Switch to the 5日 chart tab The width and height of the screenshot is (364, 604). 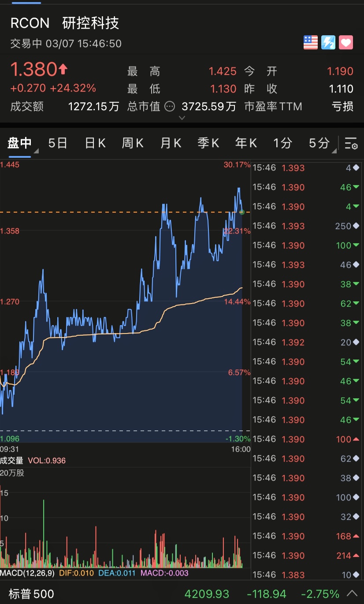pos(58,143)
